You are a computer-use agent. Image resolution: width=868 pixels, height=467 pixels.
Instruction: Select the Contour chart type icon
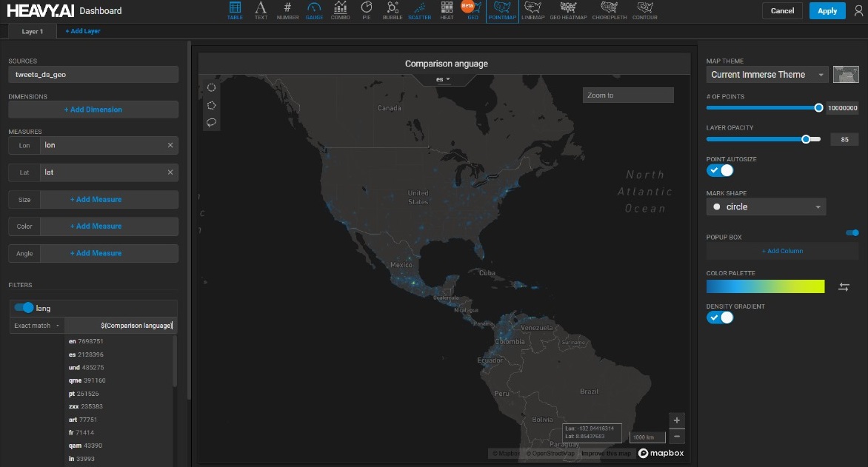pyautogui.click(x=645, y=10)
